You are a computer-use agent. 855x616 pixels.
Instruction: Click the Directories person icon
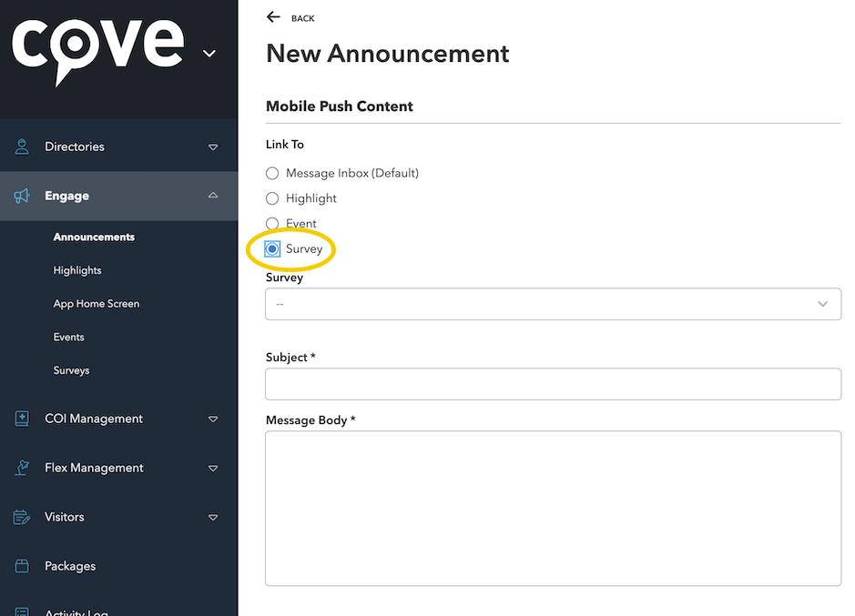pos(22,146)
